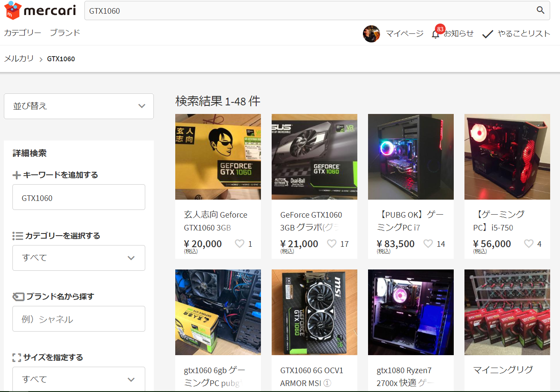Image resolution: width=560 pixels, height=392 pixels.
Task: Click the checkmark icon for やることリスト
Action: pyautogui.click(x=488, y=33)
